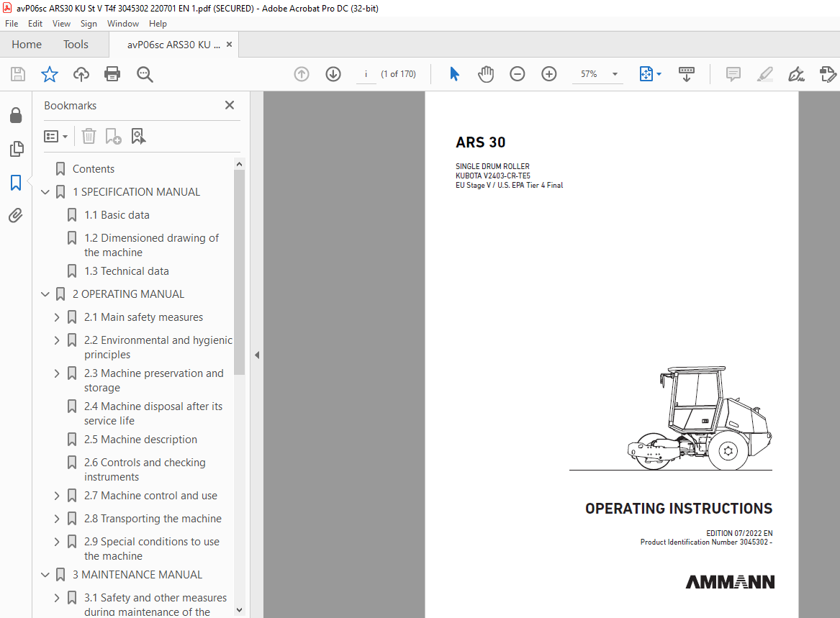
Task: Jump to Contents bookmark
Action: point(94,168)
